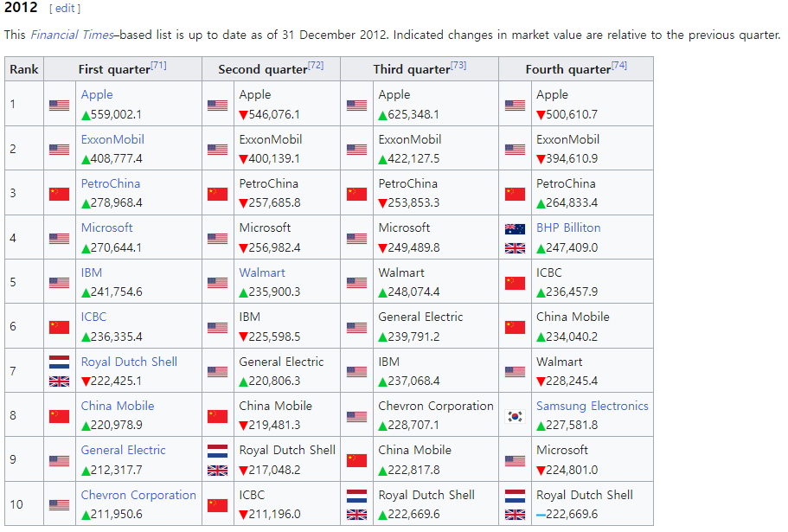
Task: Click the US flag beside Second quarter Walmart
Action: point(218,283)
